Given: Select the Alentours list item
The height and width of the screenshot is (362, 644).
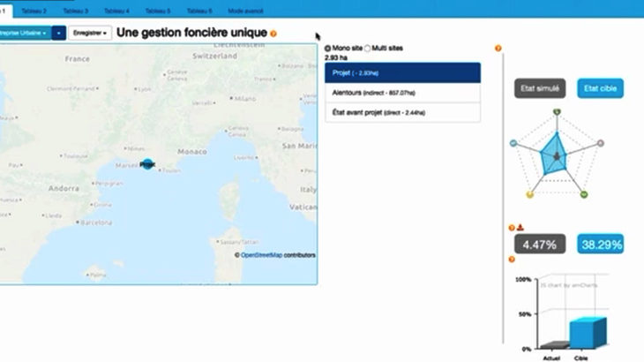Looking at the screenshot, I should [x=402, y=93].
